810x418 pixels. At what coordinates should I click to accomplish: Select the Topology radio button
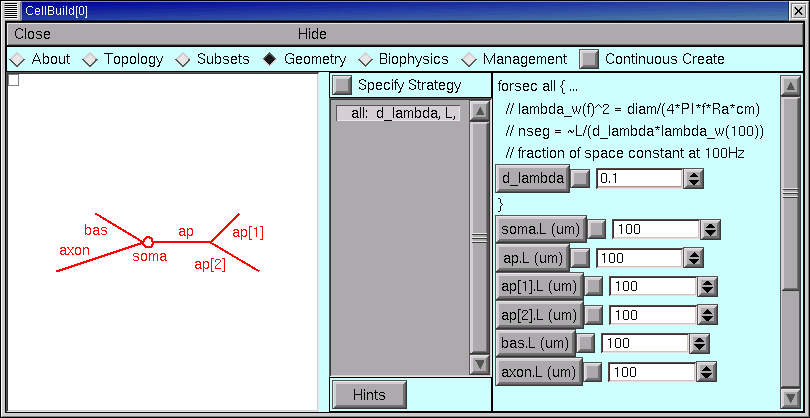pyautogui.click(x=91, y=59)
